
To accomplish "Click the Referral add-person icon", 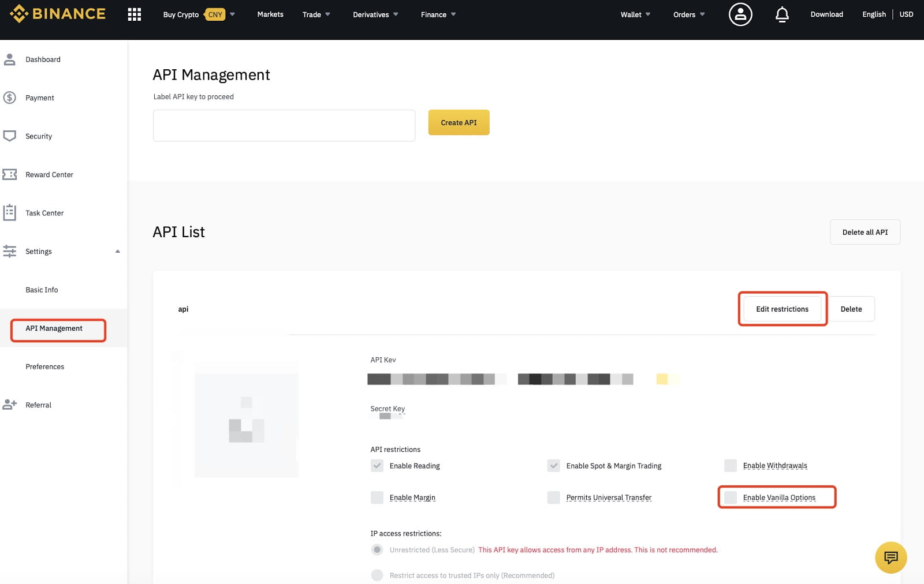I will [x=9, y=405].
